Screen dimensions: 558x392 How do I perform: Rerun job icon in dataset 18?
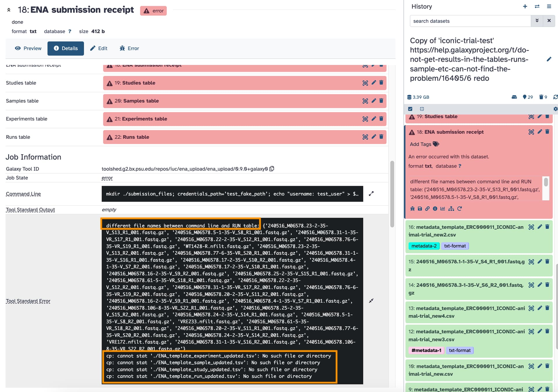(459, 208)
